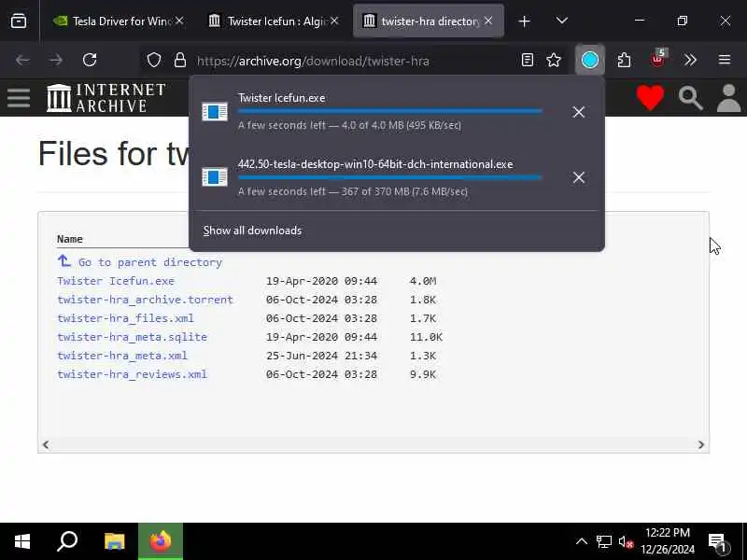
Task: Bookmark this page with the star
Action: click(554, 60)
